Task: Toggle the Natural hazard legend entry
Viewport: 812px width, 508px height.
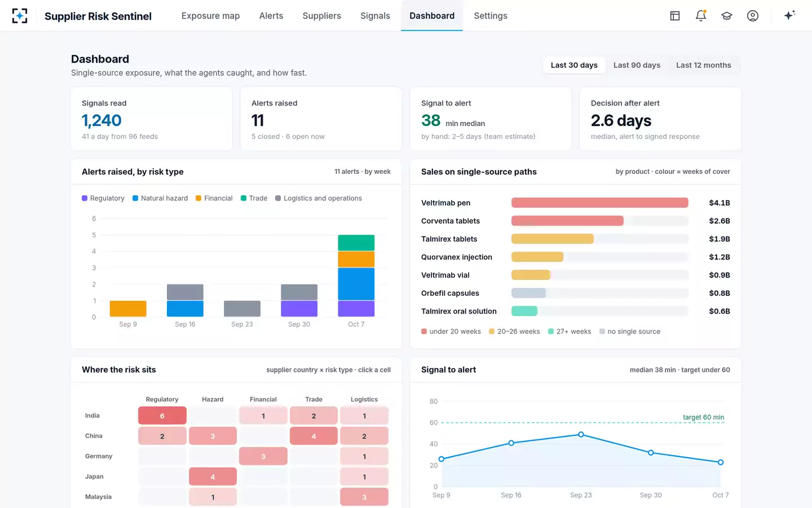Action: click(x=160, y=198)
